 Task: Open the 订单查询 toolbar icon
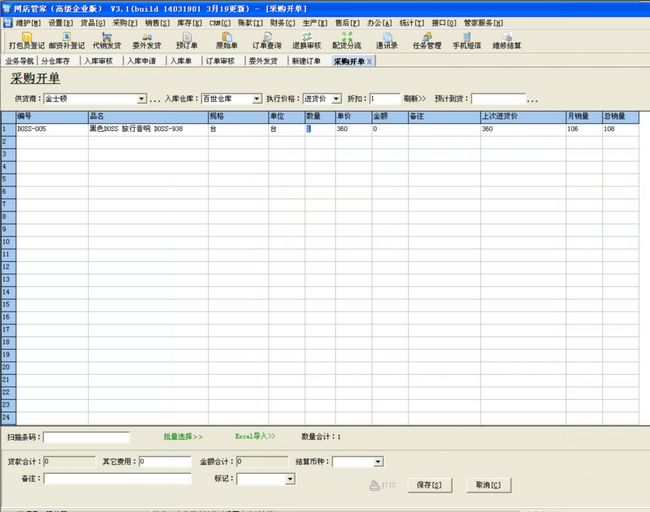[x=267, y=41]
